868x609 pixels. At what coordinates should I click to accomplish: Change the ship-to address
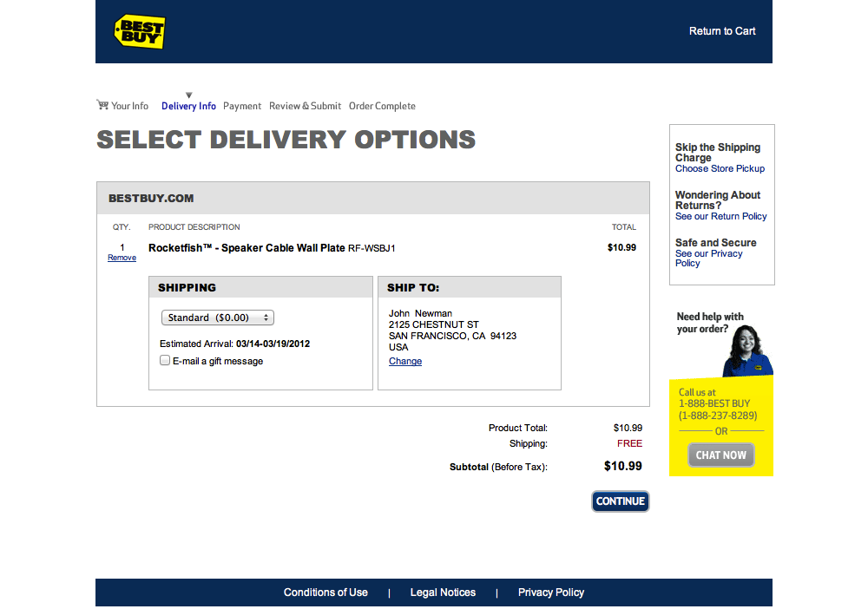405,361
